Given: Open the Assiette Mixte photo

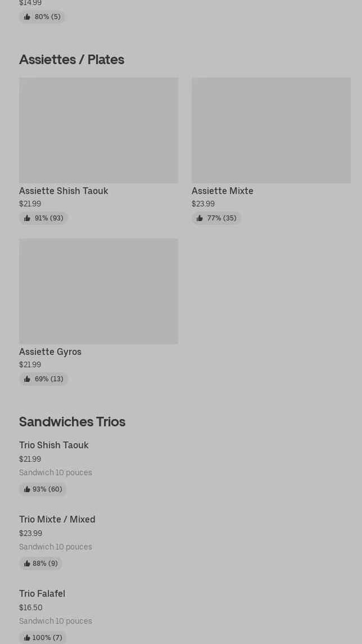Looking at the screenshot, I should click(271, 130).
